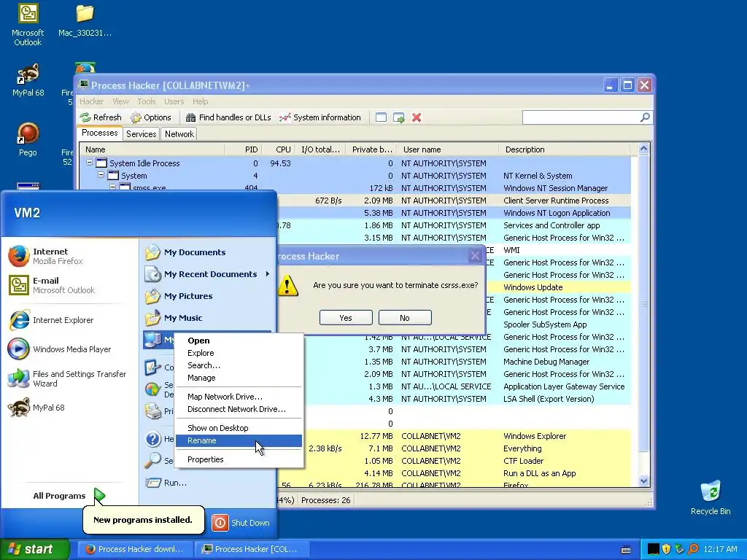
Task: Click No in the terminate dialog
Action: click(405, 318)
